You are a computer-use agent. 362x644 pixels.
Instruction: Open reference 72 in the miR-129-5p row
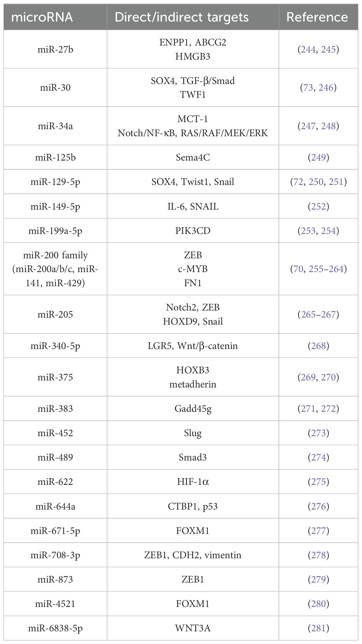click(298, 182)
